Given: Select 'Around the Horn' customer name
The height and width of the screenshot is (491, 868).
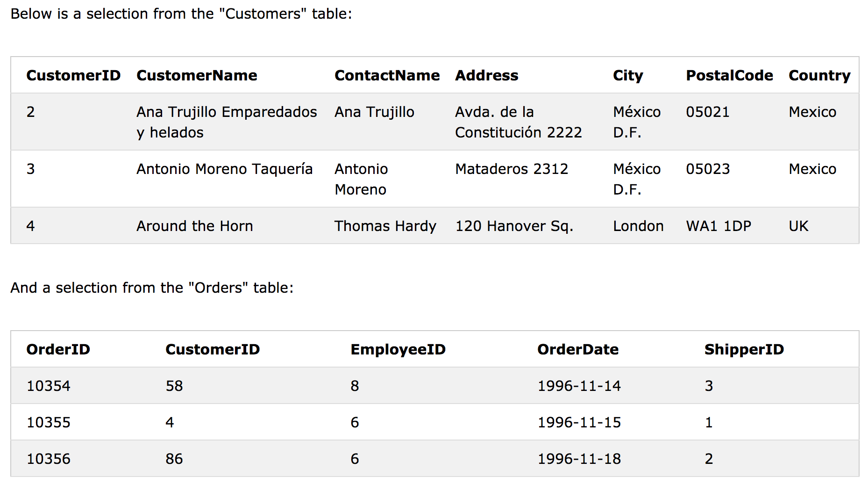Looking at the screenshot, I should coord(194,226).
